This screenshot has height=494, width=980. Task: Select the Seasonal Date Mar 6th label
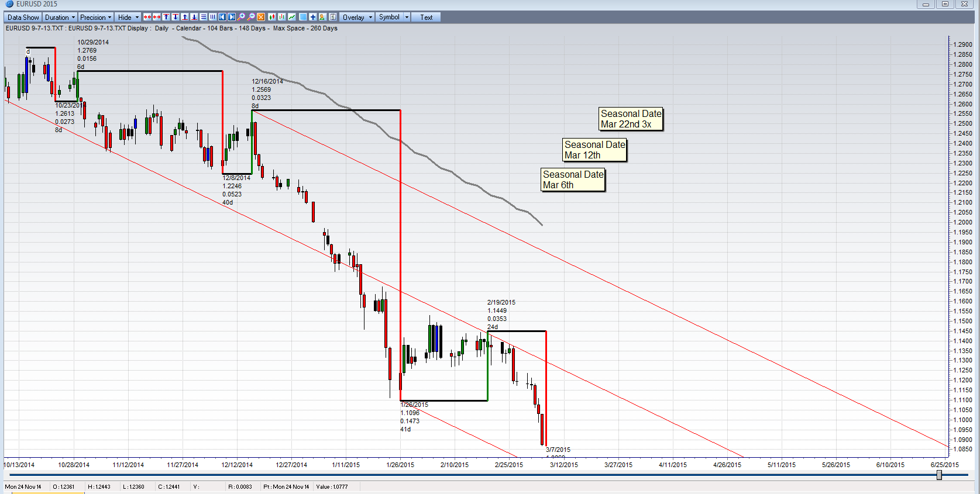573,179
